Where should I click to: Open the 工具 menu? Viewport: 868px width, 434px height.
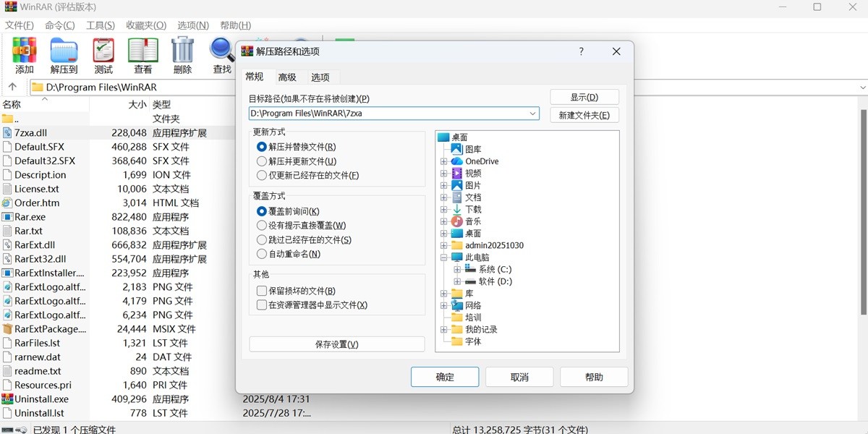coord(99,25)
